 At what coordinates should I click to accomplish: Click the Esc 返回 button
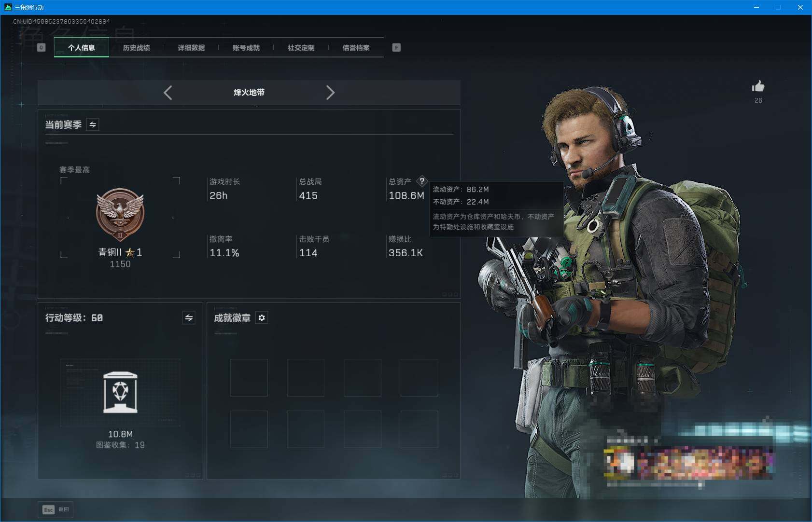(x=56, y=509)
